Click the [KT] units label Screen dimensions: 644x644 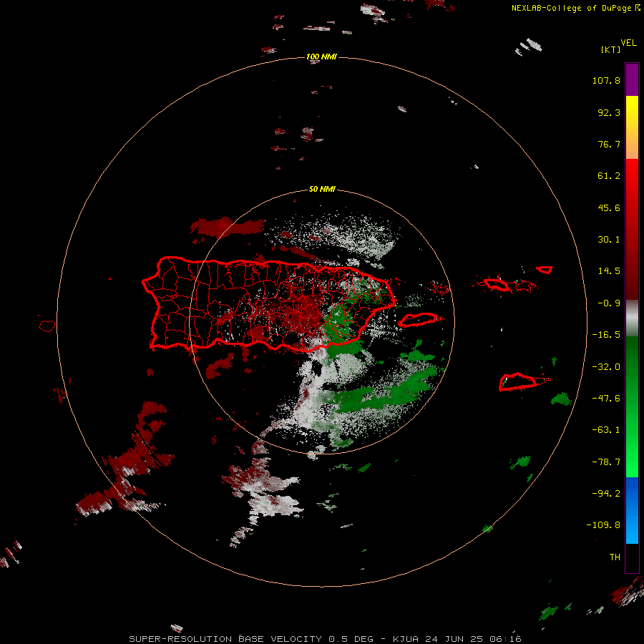610,49
